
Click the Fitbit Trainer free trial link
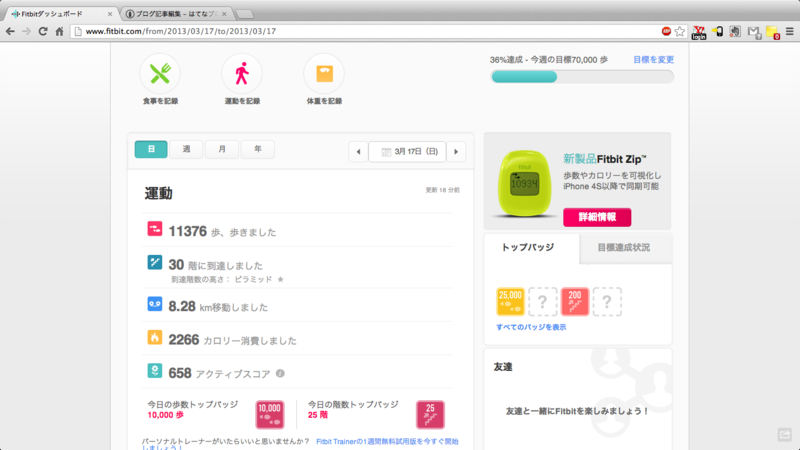387,441
